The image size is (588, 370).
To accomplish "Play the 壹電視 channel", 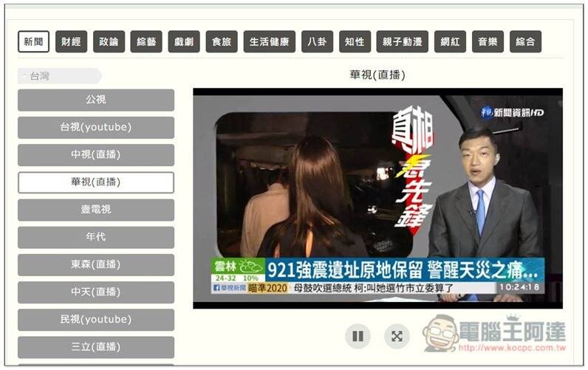I will pos(96,210).
